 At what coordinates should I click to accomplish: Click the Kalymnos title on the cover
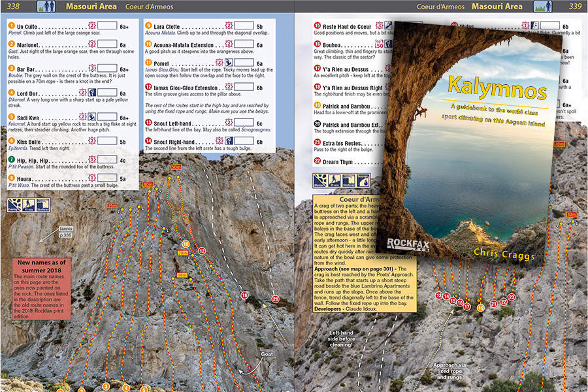pos(497,88)
